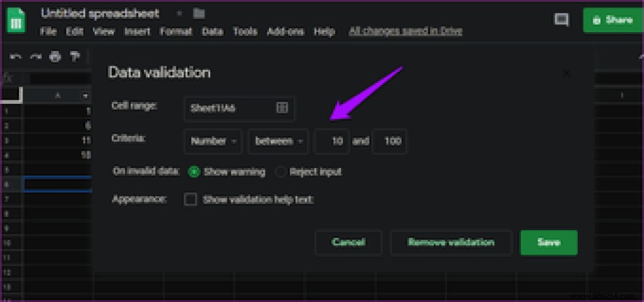The height and width of the screenshot is (302, 644).
Task: Open the between condition dropdown
Action: [278, 142]
